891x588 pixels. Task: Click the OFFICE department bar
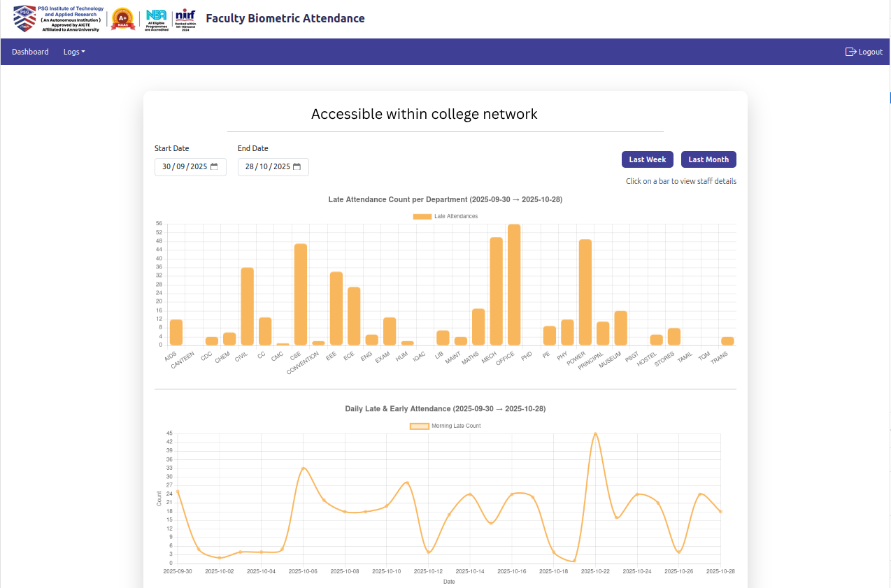coord(514,285)
